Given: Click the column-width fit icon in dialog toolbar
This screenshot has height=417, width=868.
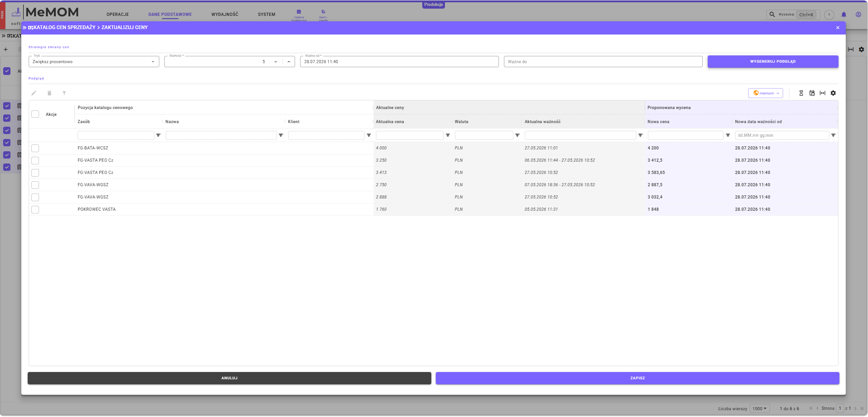Looking at the screenshot, I should pos(823,93).
